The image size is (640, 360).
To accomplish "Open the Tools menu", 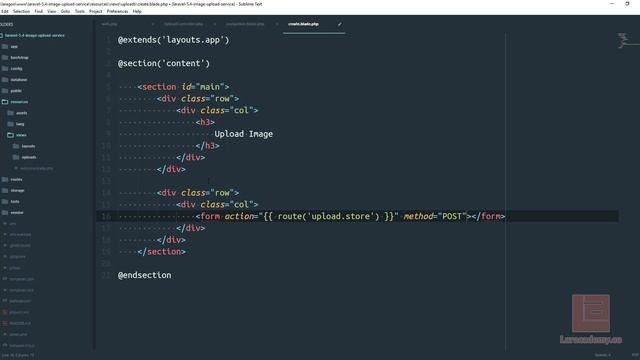I will (x=80, y=11).
